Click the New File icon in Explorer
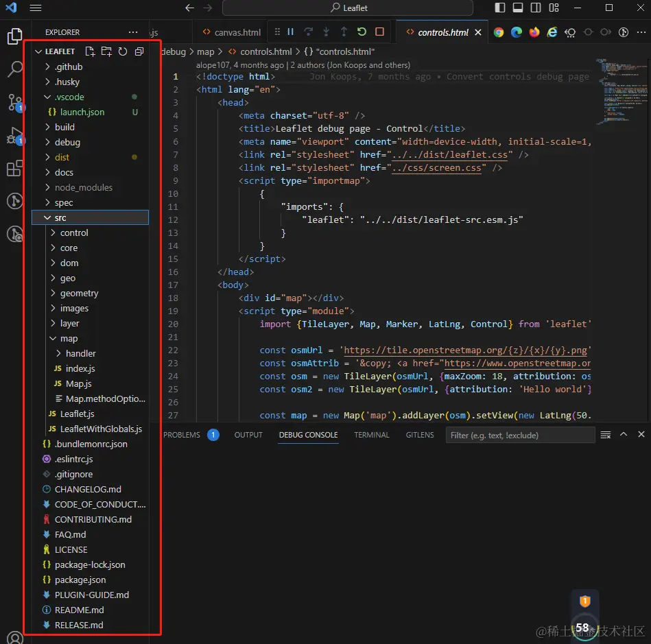Screen dimensions: 651x644 click(x=90, y=51)
